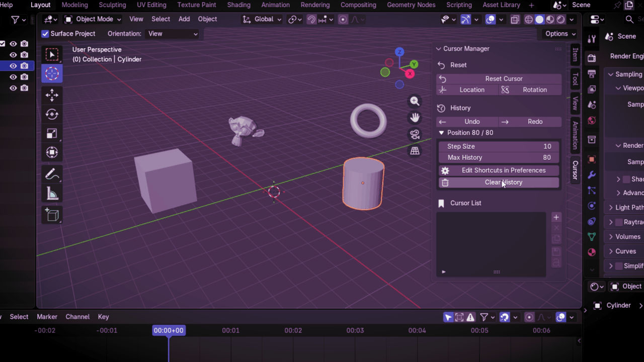Toggle the camera view icon
Image resolution: width=644 pixels, height=362 pixels.
pos(415,134)
